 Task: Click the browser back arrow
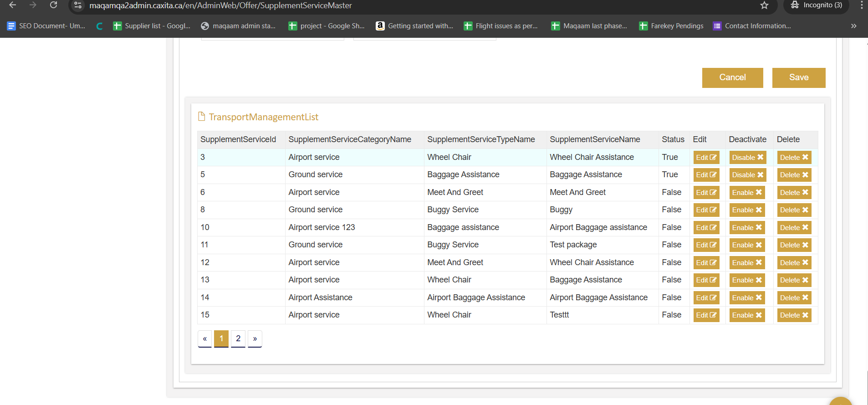pos(13,5)
